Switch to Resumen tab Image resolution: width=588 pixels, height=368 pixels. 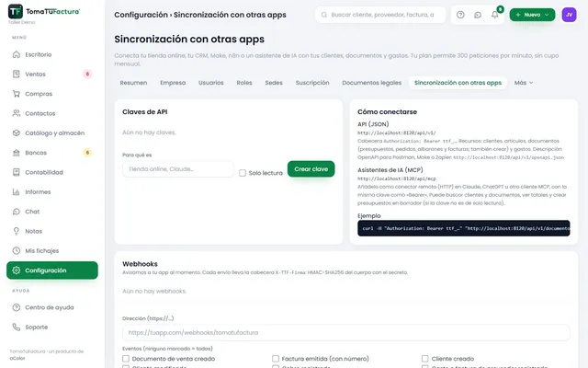point(133,83)
